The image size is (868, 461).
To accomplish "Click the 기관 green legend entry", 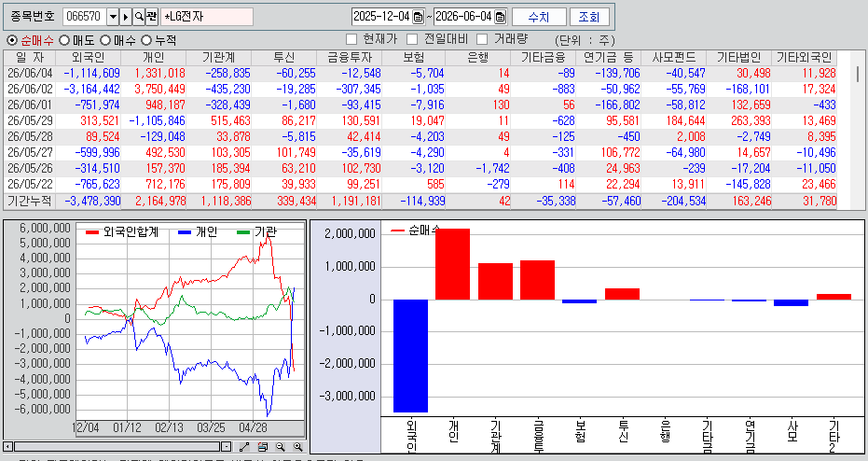I will pyautogui.click(x=256, y=232).
